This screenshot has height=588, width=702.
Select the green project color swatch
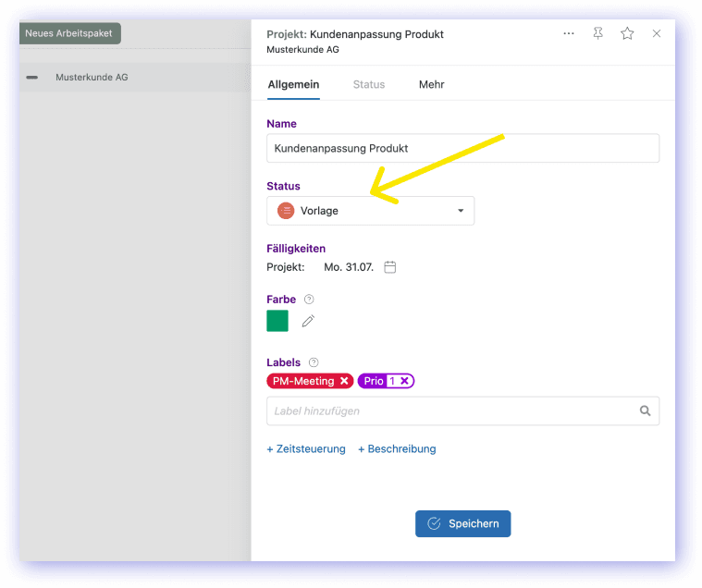(x=277, y=321)
